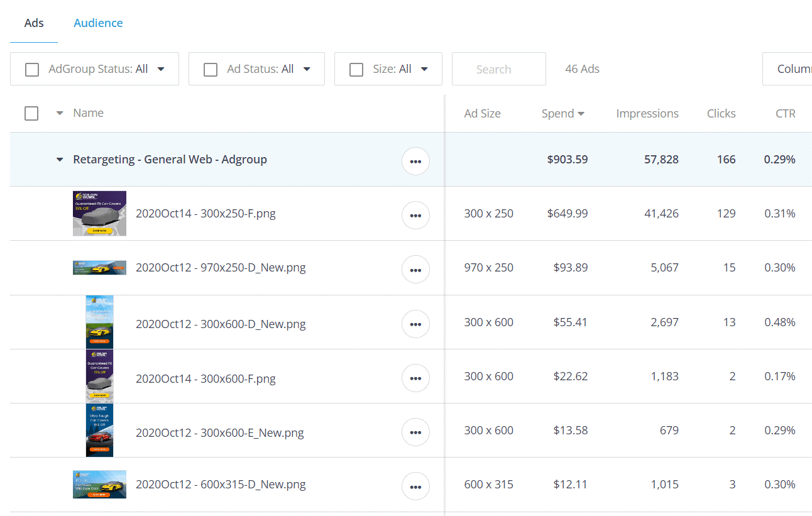Screen dimensions: 812x516
Task: Switch to the Audience tab
Action: pyautogui.click(x=98, y=23)
